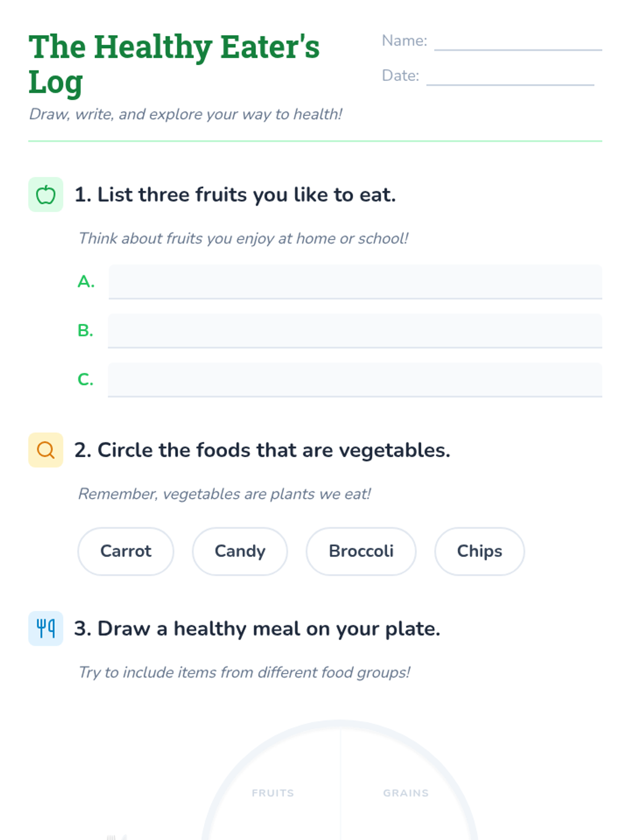630x840 pixels.
Task: Click the "List three fruits" question heading
Action: click(235, 195)
